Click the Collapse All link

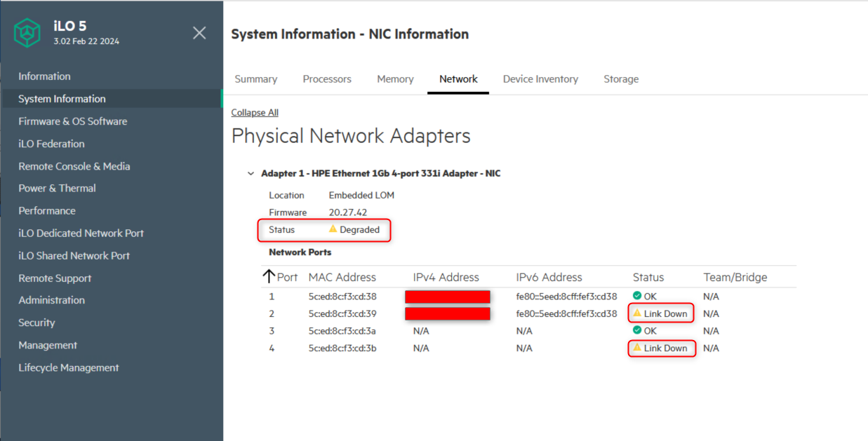click(x=255, y=112)
